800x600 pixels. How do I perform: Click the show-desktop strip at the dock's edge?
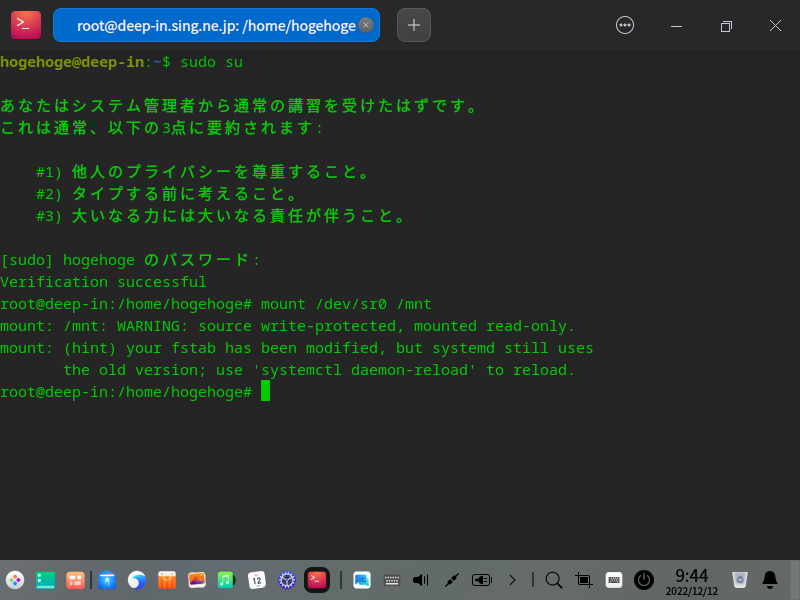click(x=795, y=580)
